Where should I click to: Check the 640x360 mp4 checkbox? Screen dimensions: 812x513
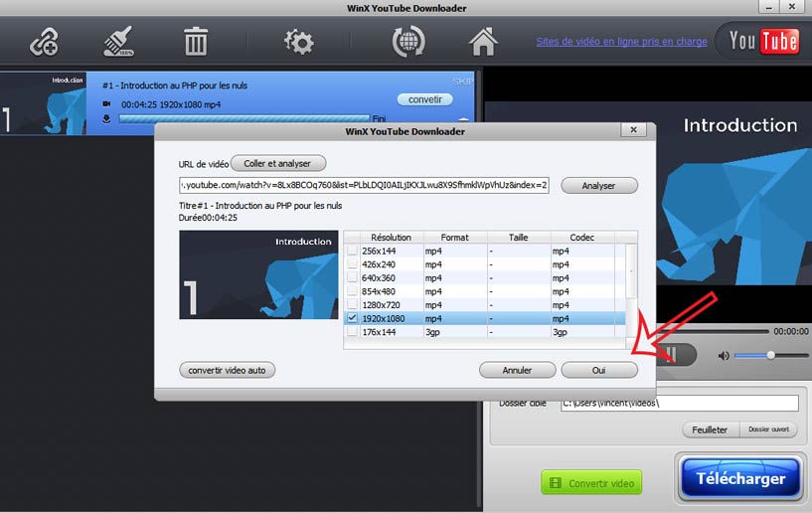coord(352,277)
